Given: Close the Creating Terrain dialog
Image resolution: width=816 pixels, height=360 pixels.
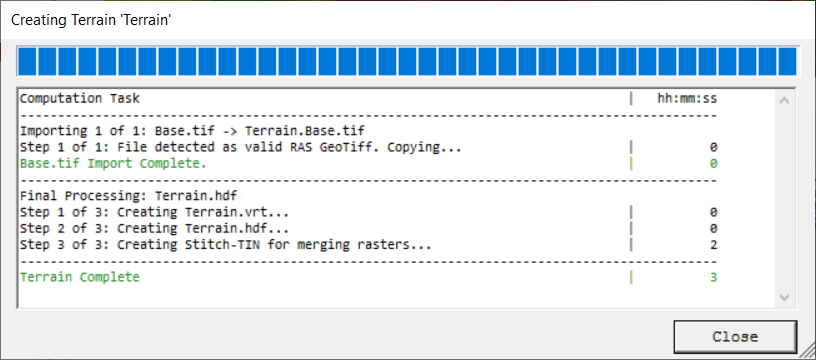Looking at the screenshot, I should coord(735,337).
